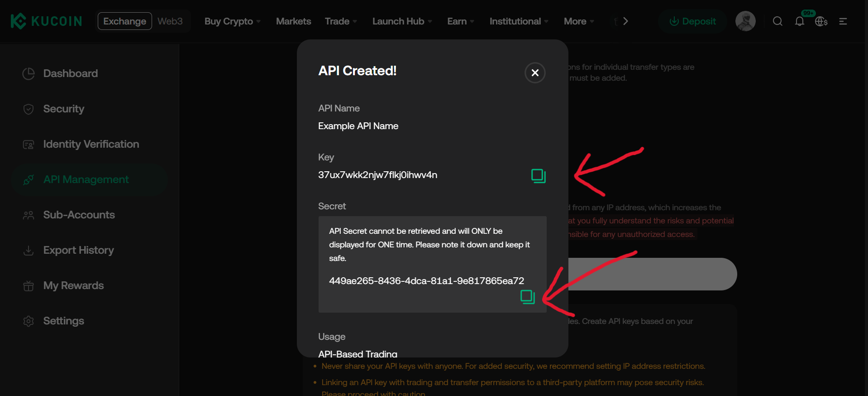Open the user profile avatar
The height and width of the screenshot is (396, 868).
coord(745,21)
